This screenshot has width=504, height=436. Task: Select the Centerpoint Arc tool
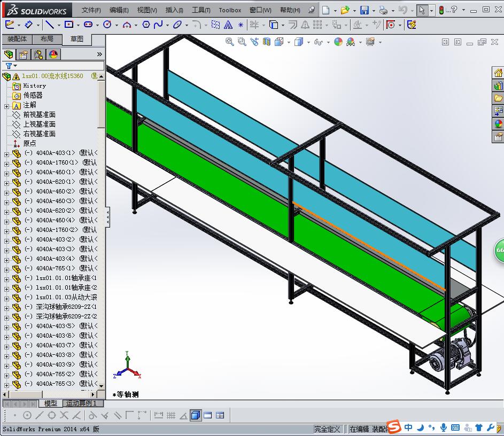(x=127, y=25)
